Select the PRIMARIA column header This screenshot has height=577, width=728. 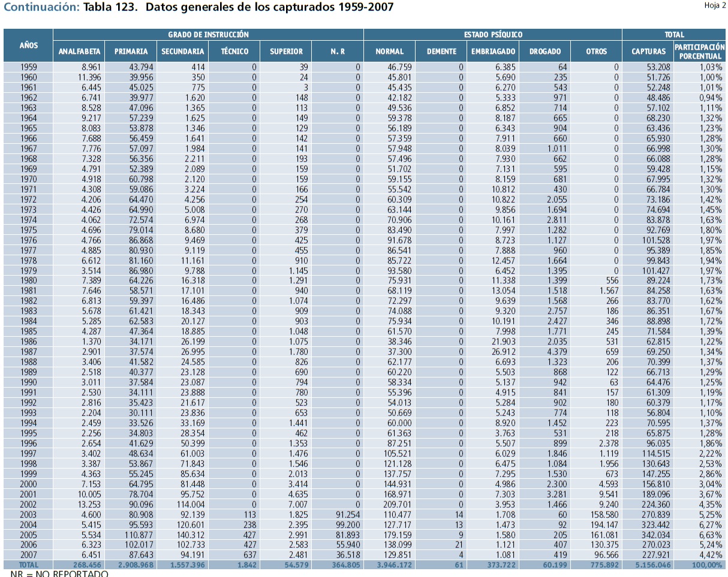(x=131, y=52)
